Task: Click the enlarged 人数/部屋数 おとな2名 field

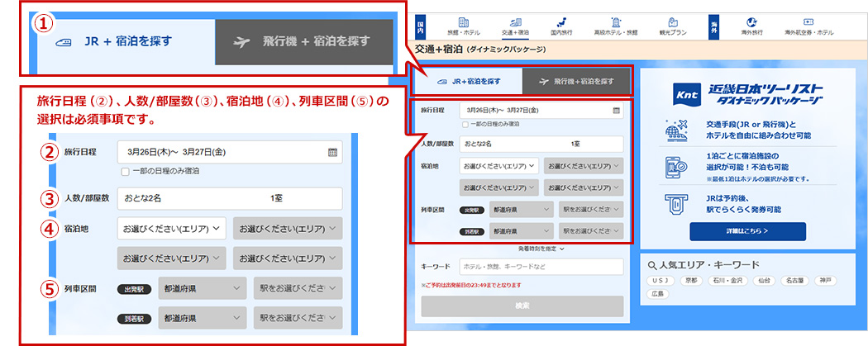Action: click(x=230, y=198)
